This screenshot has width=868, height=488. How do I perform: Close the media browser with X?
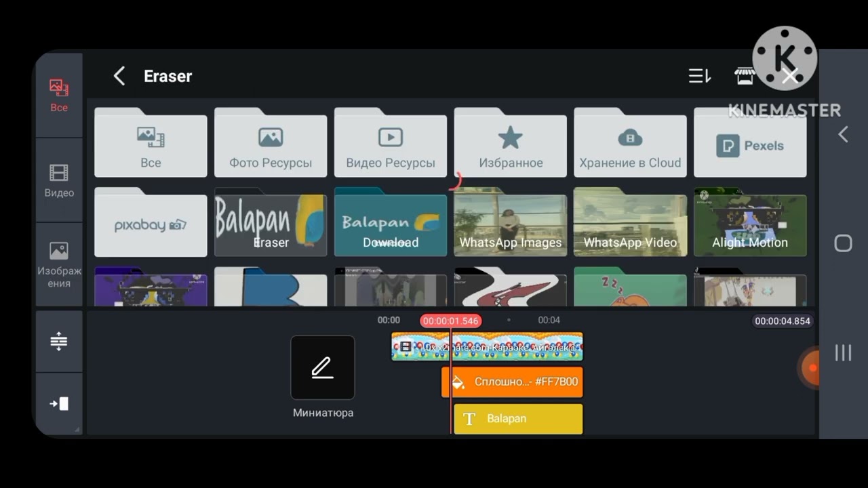click(790, 76)
